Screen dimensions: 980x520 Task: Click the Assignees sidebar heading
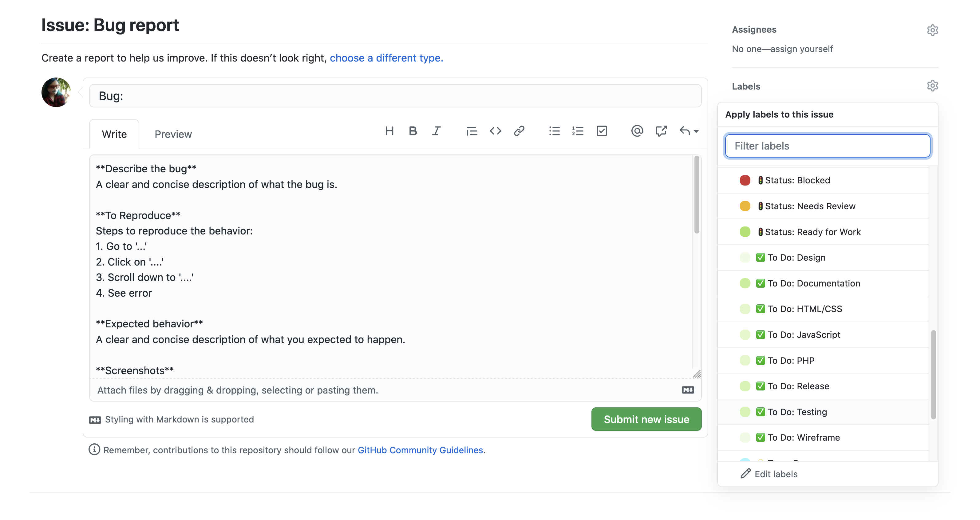coord(754,30)
